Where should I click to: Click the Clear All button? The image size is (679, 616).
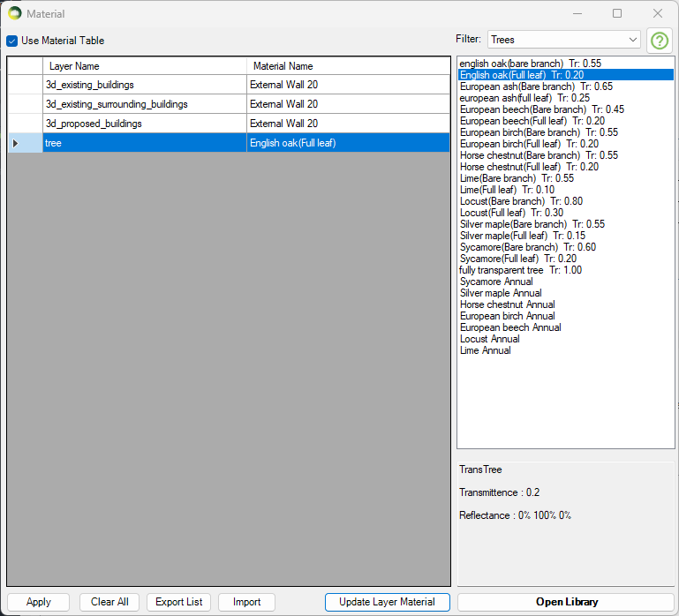click(109, 602)
